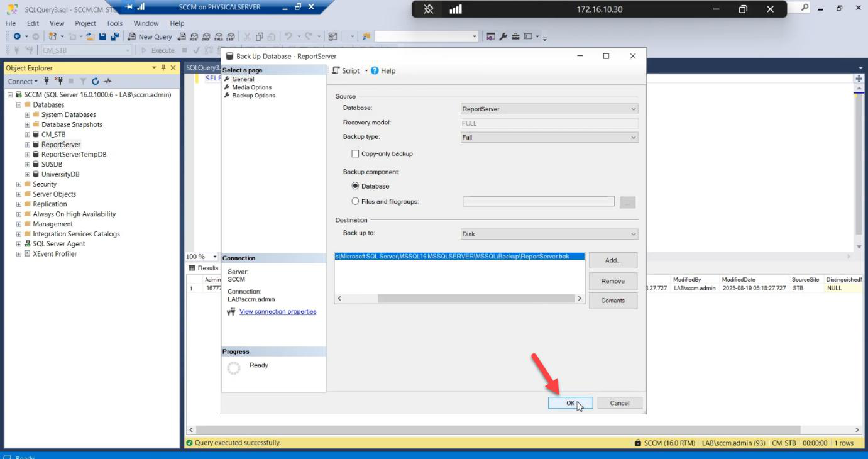Expand the System Databases node
Image resolution: width=868 pixels, height=459 pixels.
pyautogui.click(x=27, y=115)
